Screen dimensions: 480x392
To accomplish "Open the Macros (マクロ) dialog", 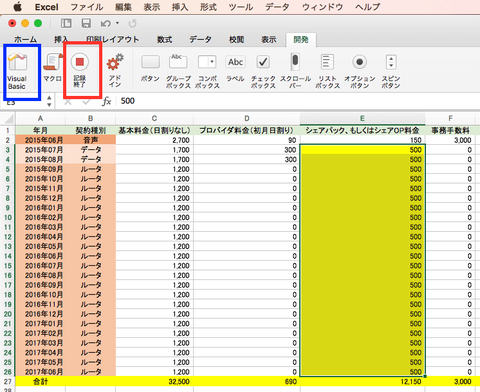I will (53, 68).
